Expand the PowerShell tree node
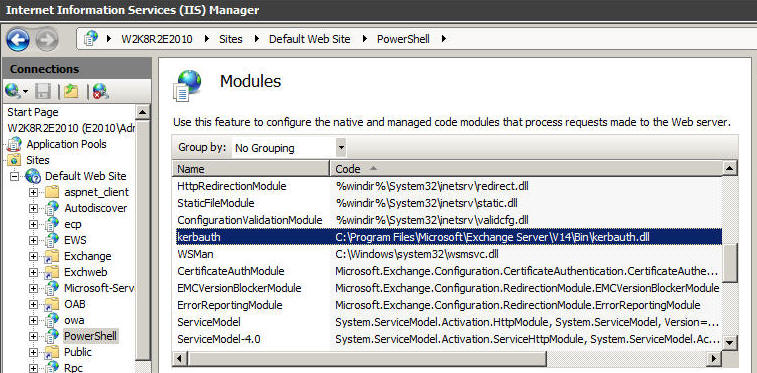This screenshot has height=373, width=757. [33, 336]
